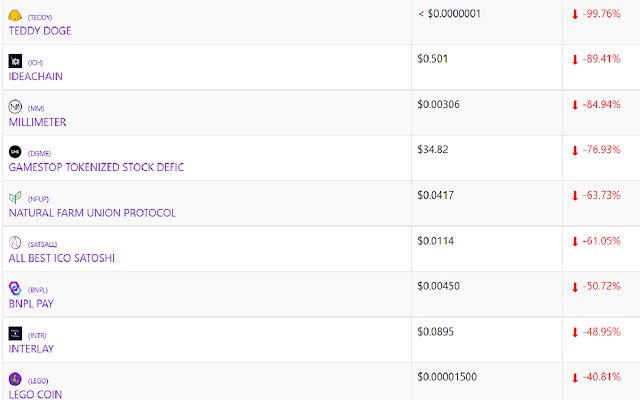Open the TEDDY DOGE coin page
640x400 pixels.
(40, 31)
